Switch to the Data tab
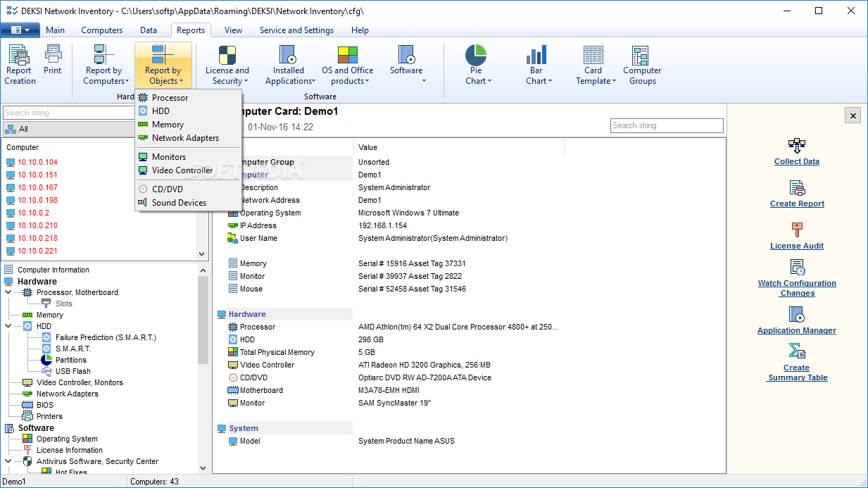 [149, 30]
